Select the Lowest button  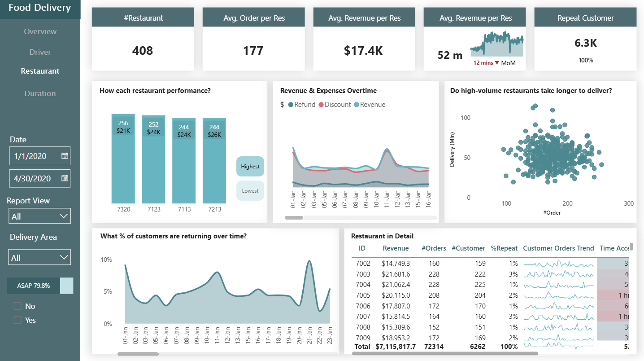coord(250,191)
